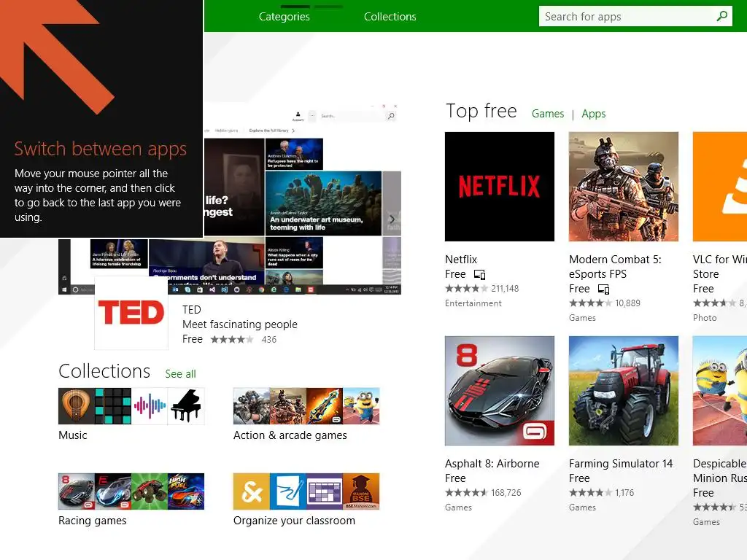
Task: Click the search magnifier icon
Action: click(721, 16)
